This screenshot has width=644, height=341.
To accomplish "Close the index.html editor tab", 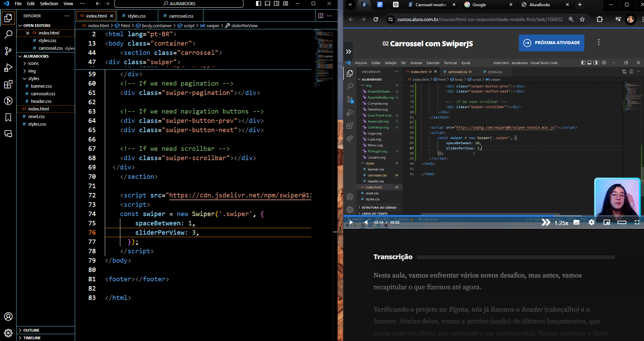I will [112, 16].
